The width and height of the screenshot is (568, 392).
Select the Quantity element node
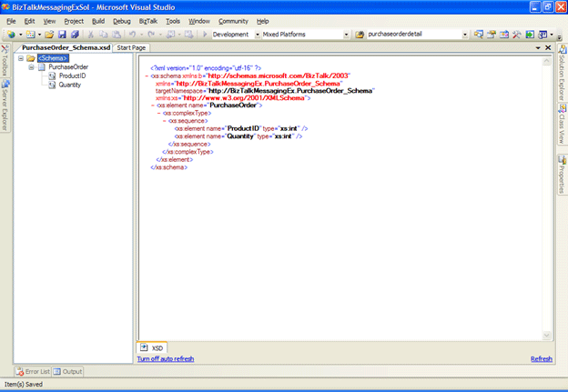(70, 85)
